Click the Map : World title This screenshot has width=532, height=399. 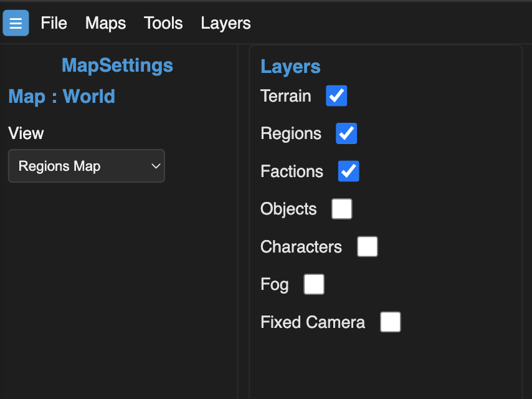tap(62, 97)
